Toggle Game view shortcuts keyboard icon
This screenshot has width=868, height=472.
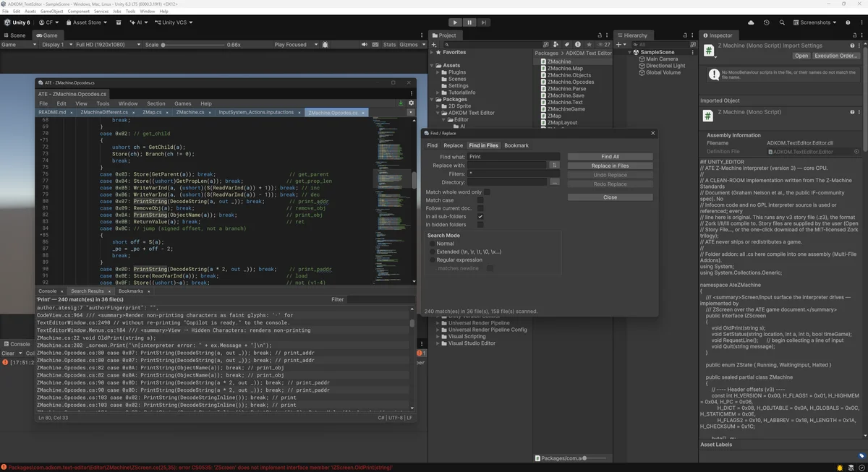(x=374, y=45)
